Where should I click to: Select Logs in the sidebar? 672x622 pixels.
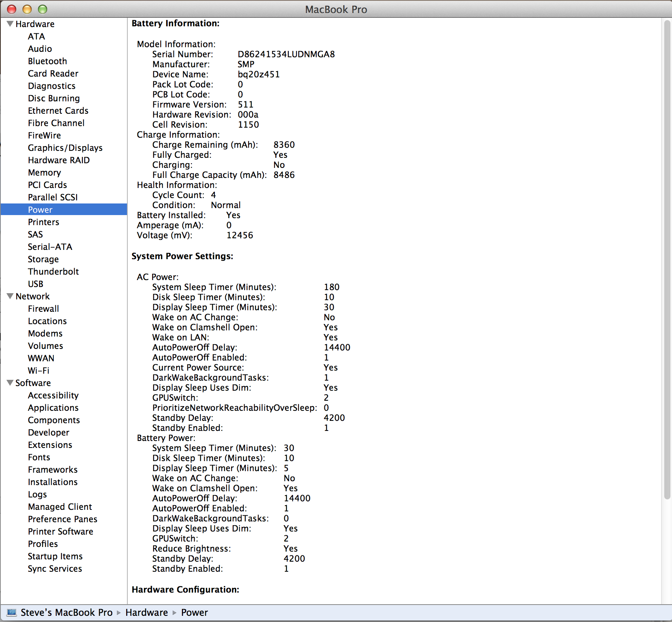click(x=37, y=494)
